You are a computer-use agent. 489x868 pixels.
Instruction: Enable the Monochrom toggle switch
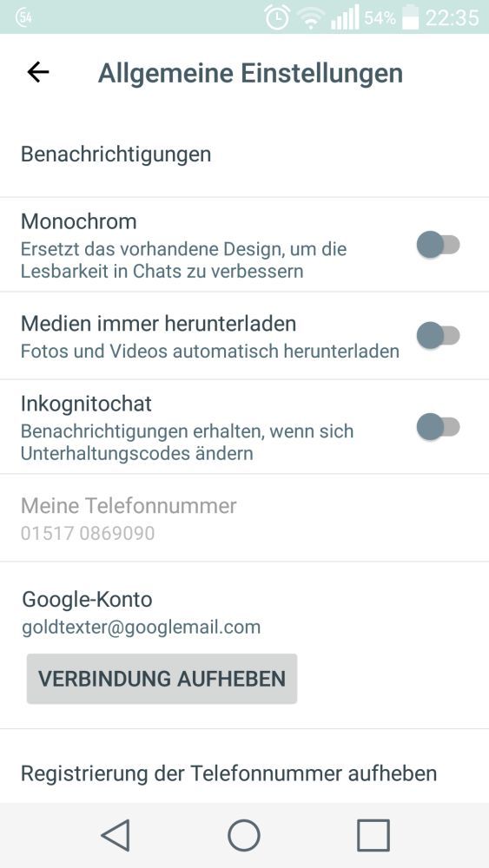(438, 245)
